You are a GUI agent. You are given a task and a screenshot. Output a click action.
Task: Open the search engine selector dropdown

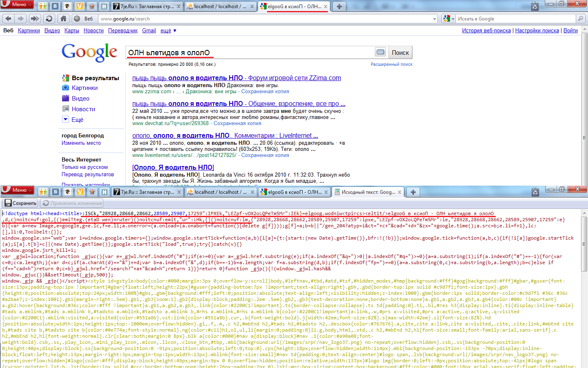coord(448,18)
